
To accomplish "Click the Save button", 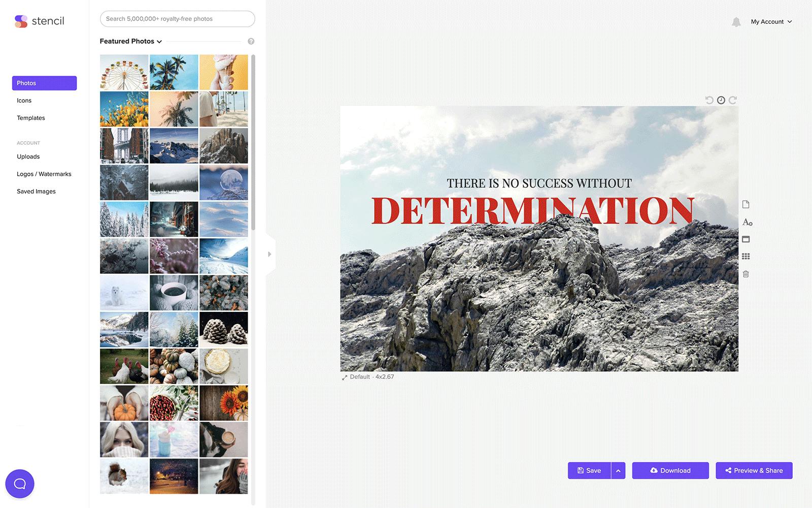I will pos(589,470).
